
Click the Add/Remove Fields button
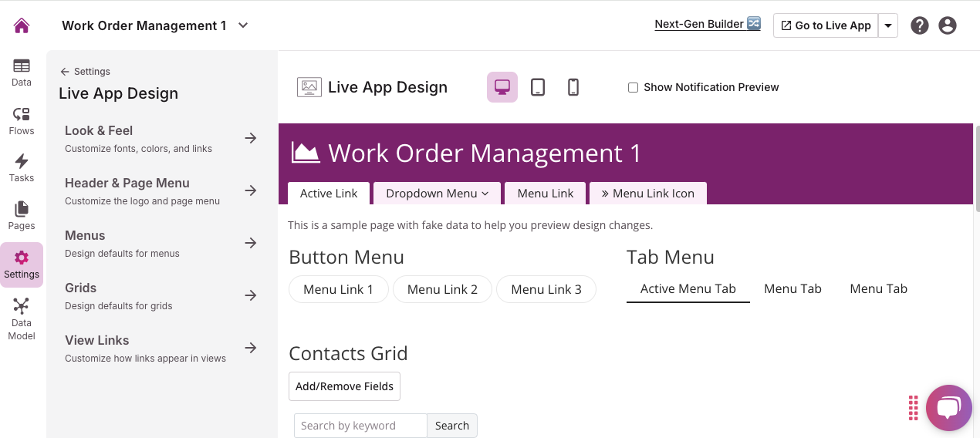click(344, 386)
